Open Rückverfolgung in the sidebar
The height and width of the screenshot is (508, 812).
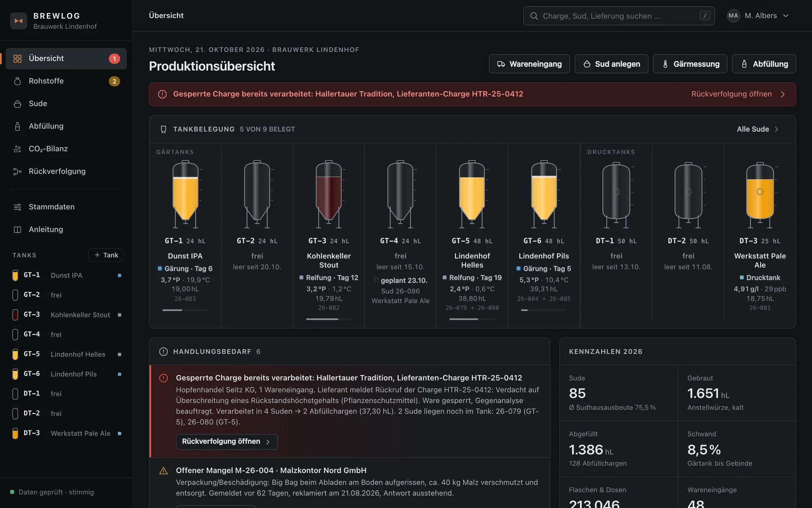pyautogui.click(x=66, y=171)
